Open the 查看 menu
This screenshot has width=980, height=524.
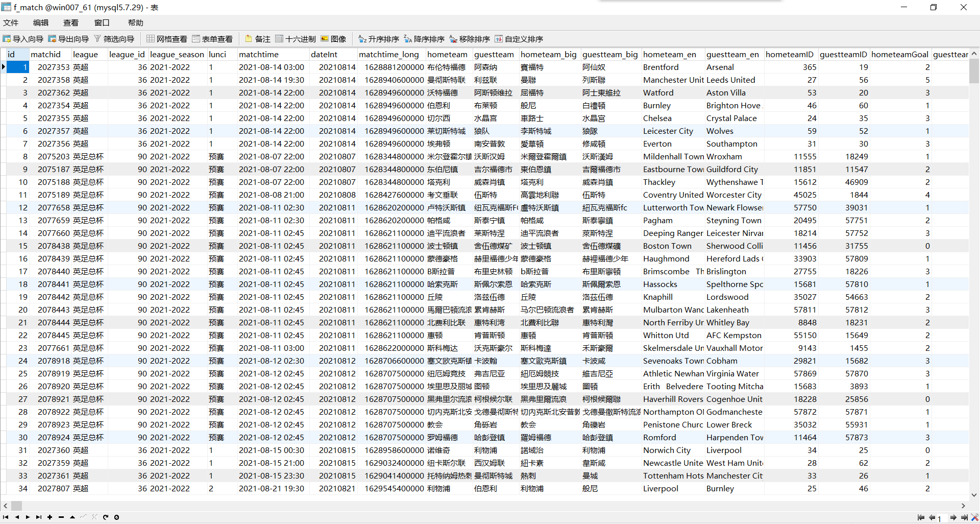(x=71, y=22)
